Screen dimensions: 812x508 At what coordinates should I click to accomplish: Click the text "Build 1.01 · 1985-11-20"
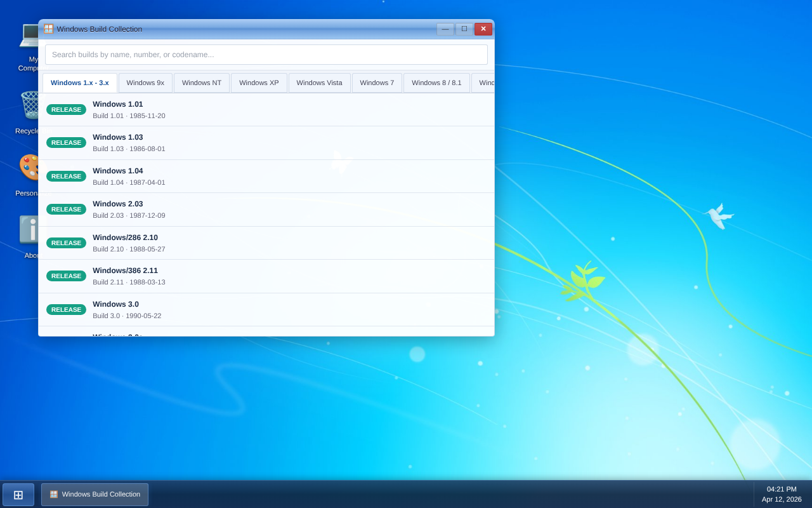pos(129,116)
